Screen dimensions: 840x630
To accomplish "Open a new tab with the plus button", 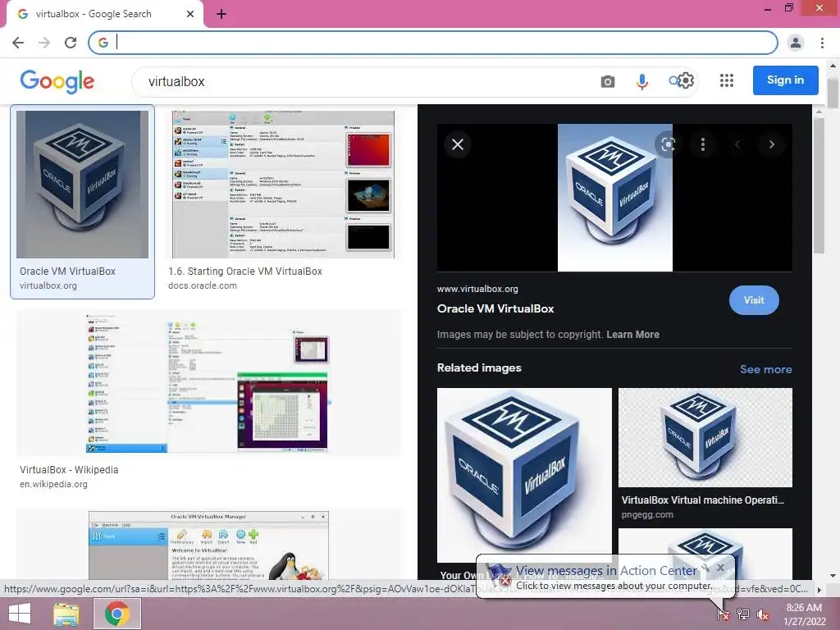I will (221, 15).
